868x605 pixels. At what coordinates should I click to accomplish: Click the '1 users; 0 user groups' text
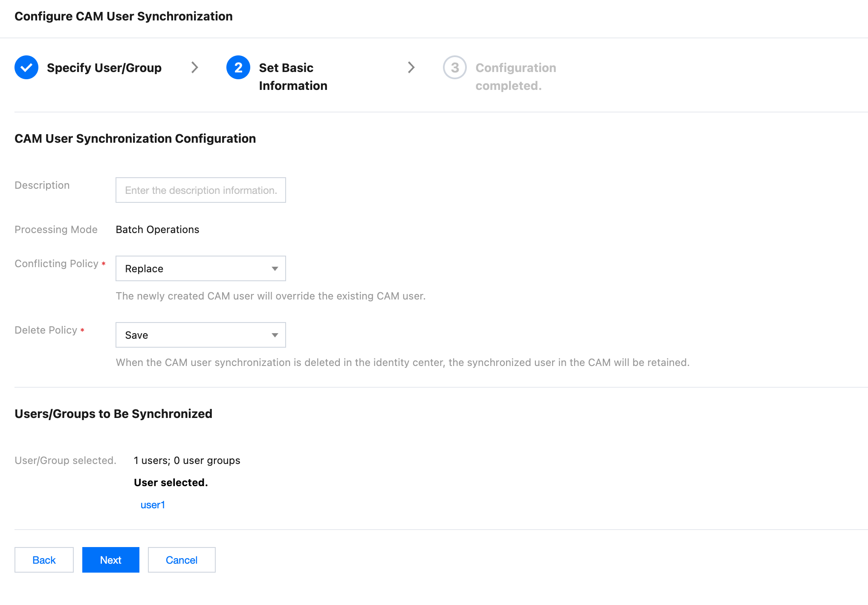point(187,461)
